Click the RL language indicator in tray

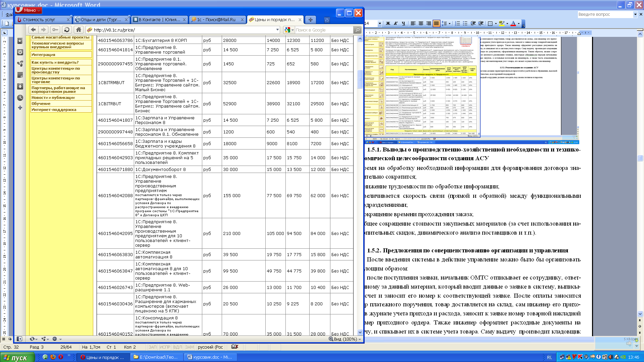click(x=549, y=357)
